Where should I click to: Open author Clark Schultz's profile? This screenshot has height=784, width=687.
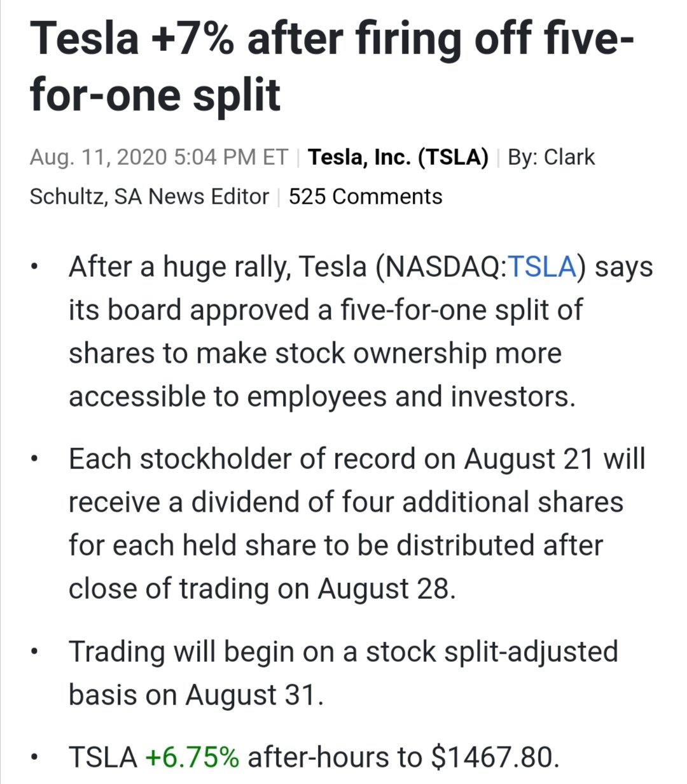(569, 157)
